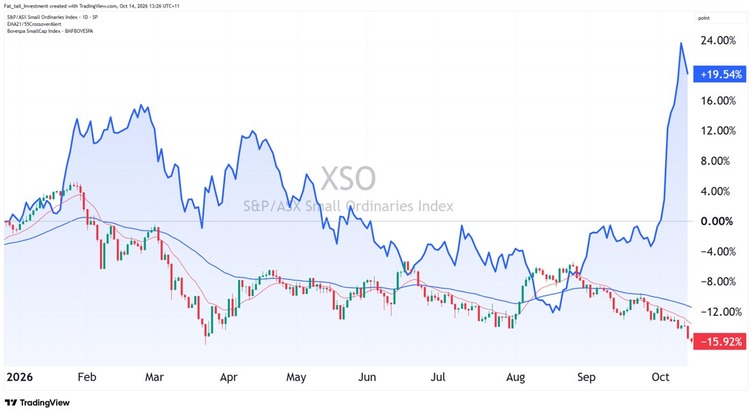Image resolution: width=752 pixels, height=415 pixels.
Task: Click the Feb label on time axis
Action: pos(87,377)
